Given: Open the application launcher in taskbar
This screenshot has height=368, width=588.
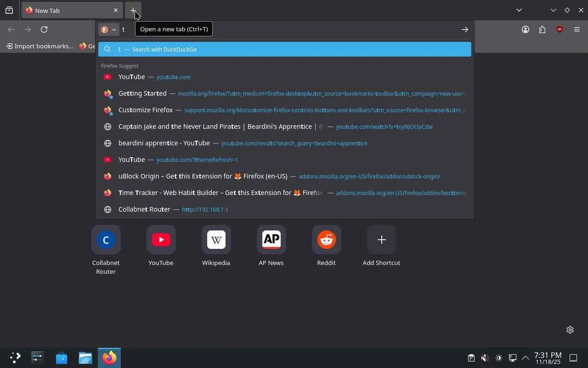Looking at the screenshot, I should click(x=15, y=357).
